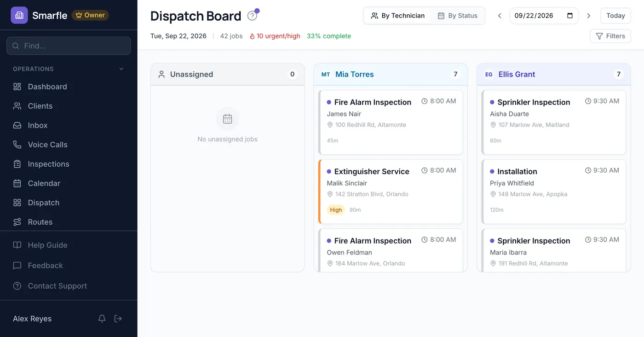Click the Owner badge
644x337 pixels.
click(90, 15)
